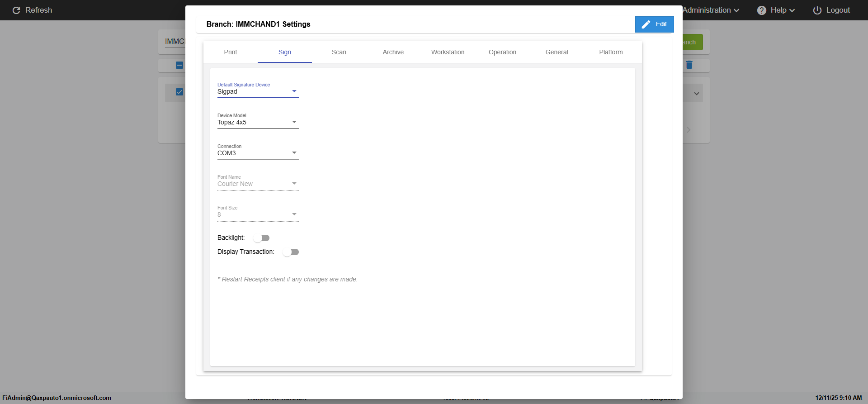Toggle the Backlight switch
This screenshot has height=404, width=868.
click(x=261, y=238)
